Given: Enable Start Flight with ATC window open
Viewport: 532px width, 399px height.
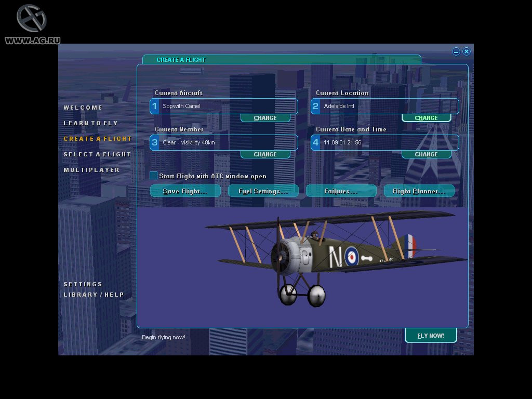Looking at the screenshot, I should pos(153,176).
